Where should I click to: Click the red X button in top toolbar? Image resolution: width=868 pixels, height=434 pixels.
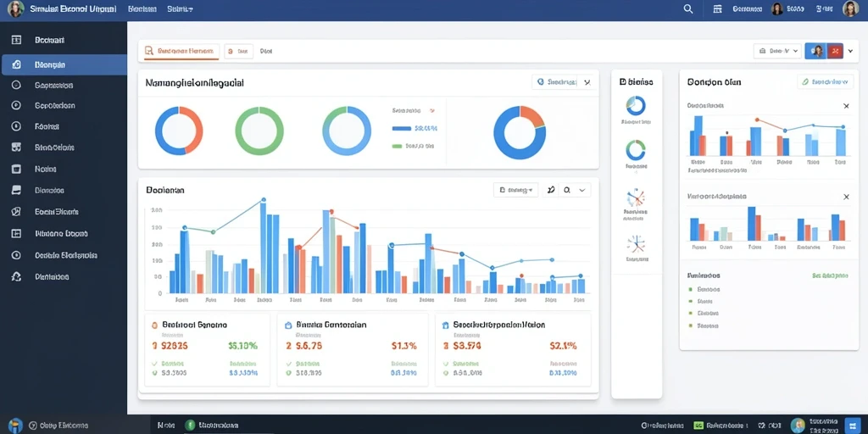835,51
